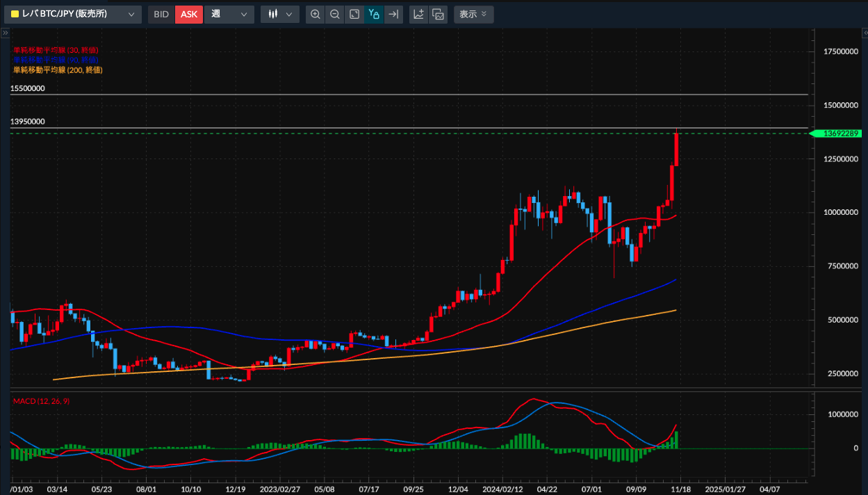
Task: Click the 04/07 date axis label
Action: tap(770, 489)
